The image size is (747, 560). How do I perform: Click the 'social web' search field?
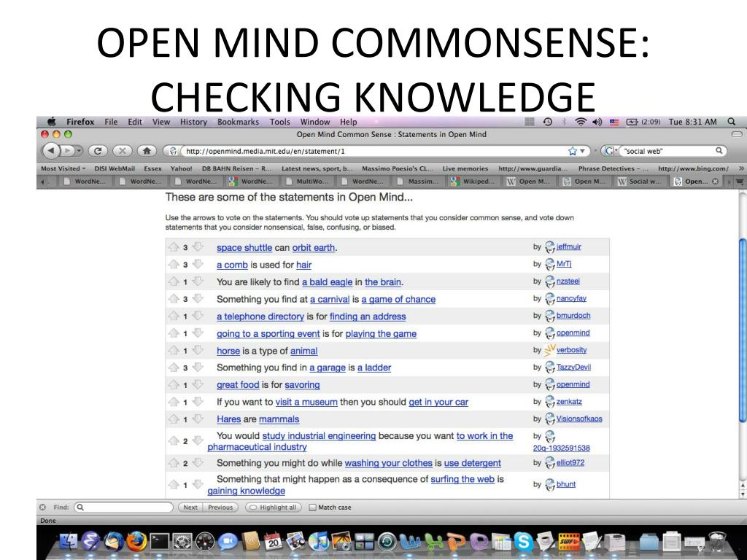668,151
